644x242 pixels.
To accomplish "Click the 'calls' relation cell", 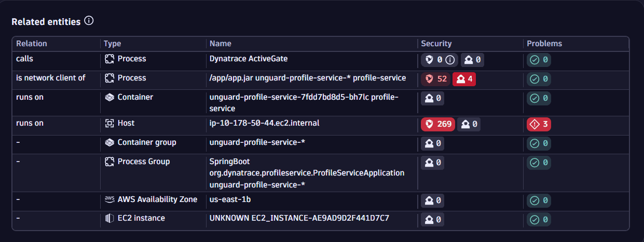I will click(24, 59).
